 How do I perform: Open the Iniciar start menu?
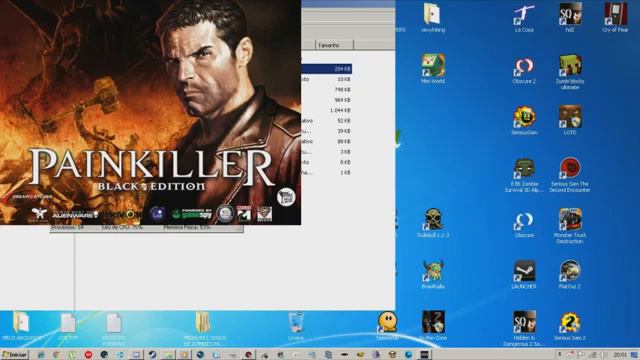[x=14, y=355]
